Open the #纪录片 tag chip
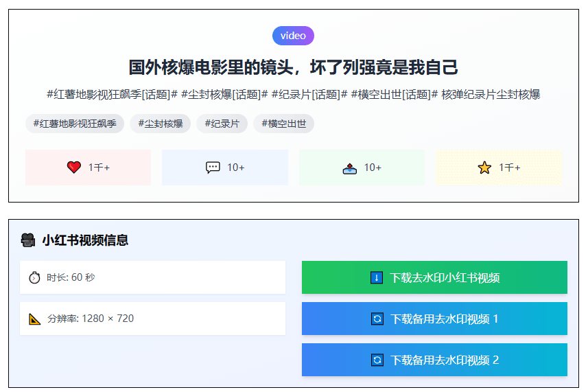 [x=222, y=124]
